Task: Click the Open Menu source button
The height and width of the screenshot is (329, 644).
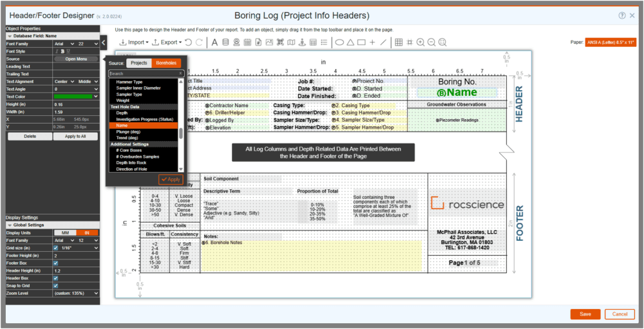Action: click(x=76, y=59)
